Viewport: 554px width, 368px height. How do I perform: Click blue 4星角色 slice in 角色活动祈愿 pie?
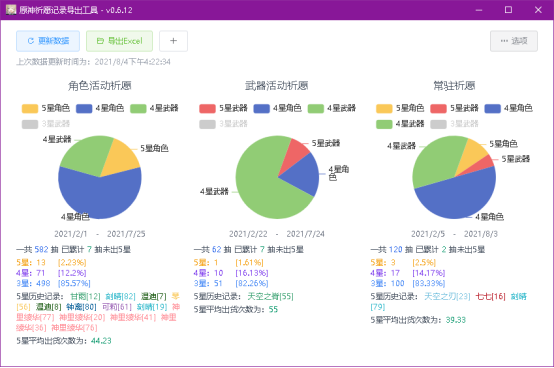coord(100,198)
